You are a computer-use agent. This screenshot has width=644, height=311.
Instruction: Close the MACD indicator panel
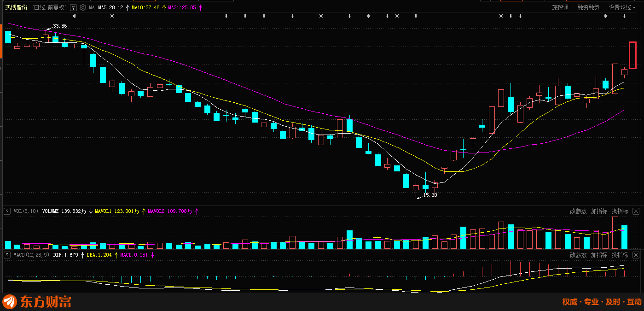tap(636, 255)
